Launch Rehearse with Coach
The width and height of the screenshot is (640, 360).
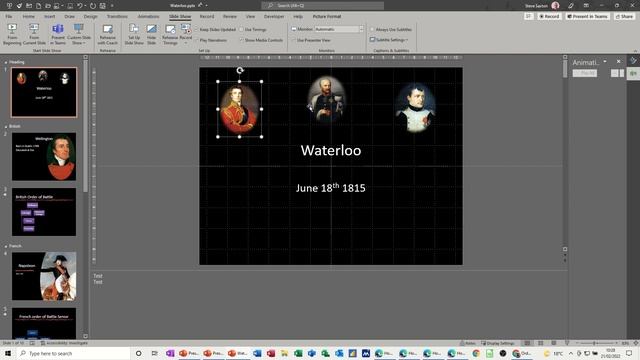108,34
